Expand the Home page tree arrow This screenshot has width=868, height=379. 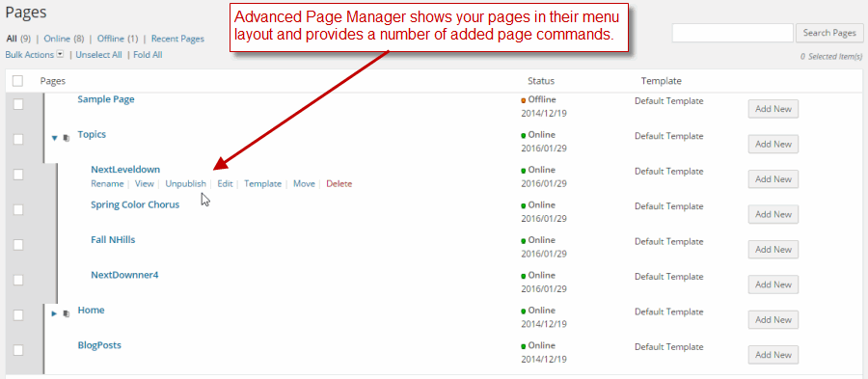pos(54,313)
